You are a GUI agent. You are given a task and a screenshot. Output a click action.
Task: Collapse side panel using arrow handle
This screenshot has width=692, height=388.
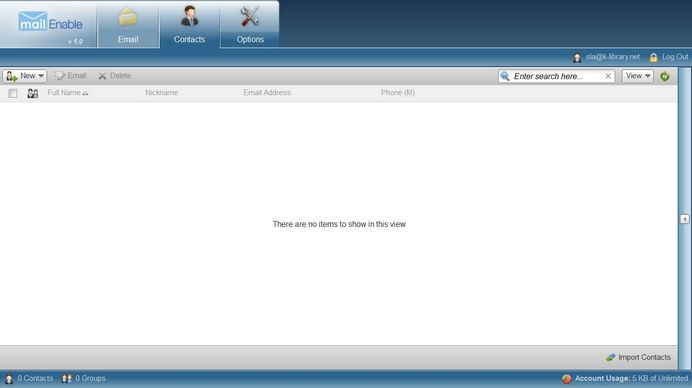point(684,219)
